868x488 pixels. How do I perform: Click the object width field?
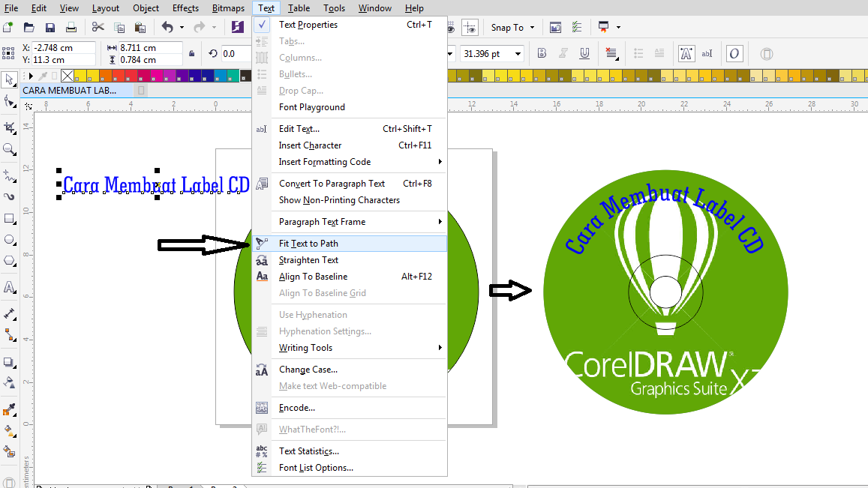(150, 47)
